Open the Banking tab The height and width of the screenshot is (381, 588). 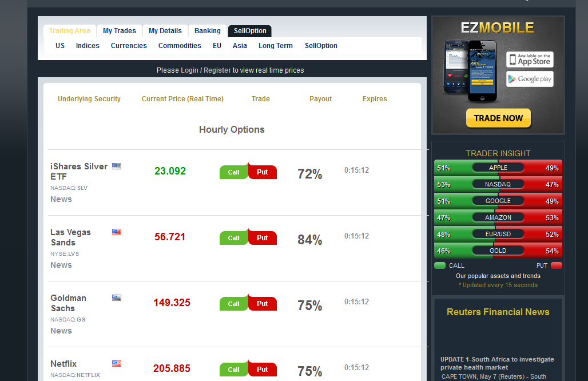(x=208, y=31)
